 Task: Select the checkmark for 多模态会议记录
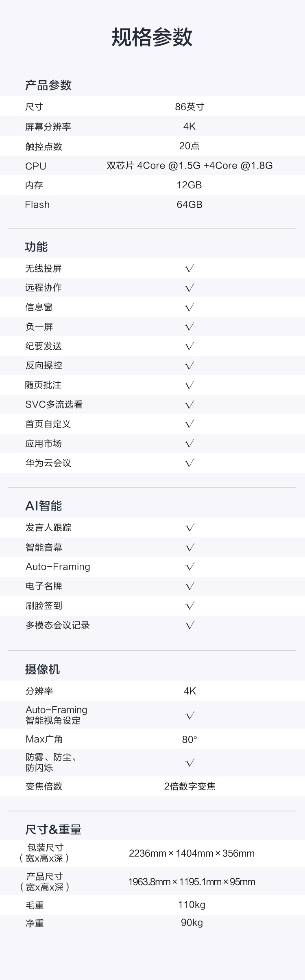click(190, 625)
